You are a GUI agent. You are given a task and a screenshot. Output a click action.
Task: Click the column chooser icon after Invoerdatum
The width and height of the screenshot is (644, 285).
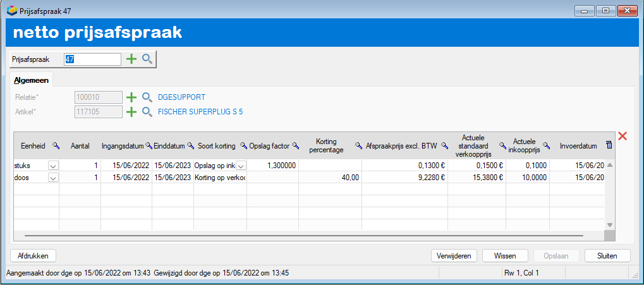coord(609,144)
